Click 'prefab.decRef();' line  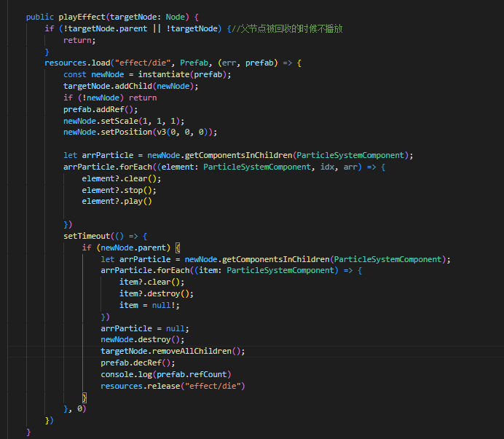(138, 363)
